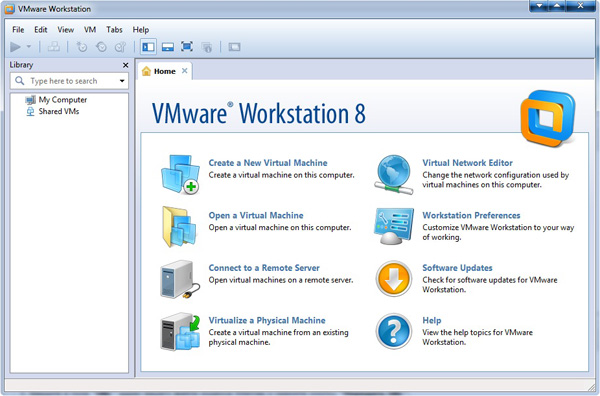Click the console view icon at the toolbar's end
The image size is (600, 396).
coord(234,47)
